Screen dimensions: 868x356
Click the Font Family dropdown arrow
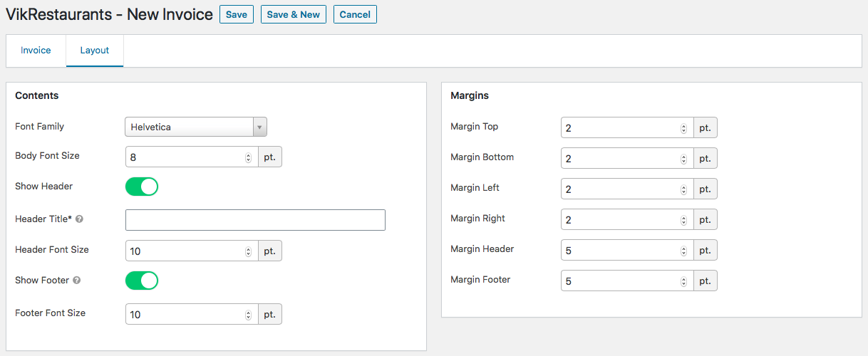tap(260, 127)
